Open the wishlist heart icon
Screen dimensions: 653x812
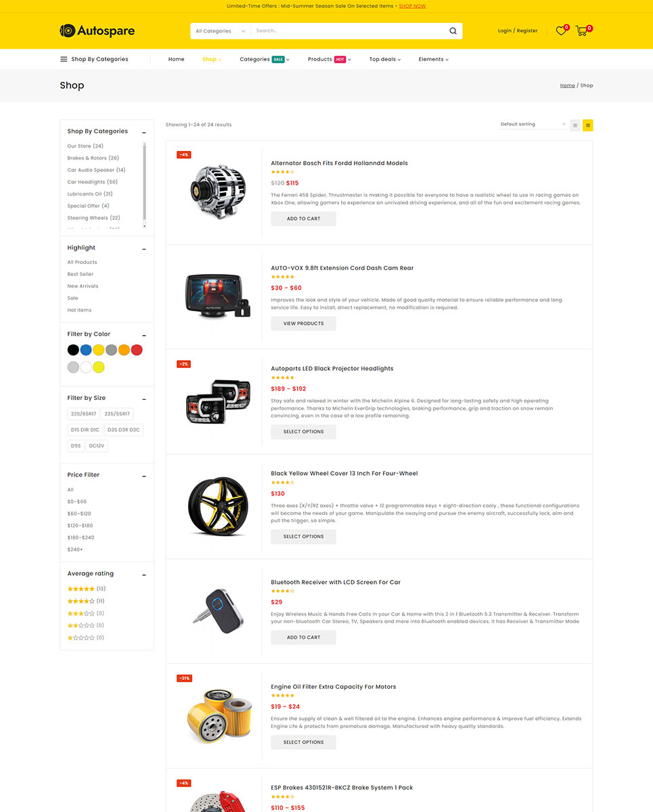[561, 30]
